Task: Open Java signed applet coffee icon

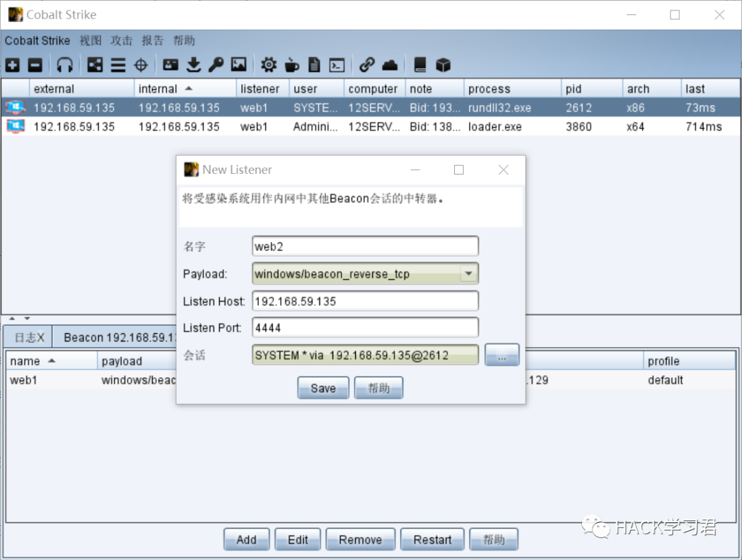Action: pyautogui.click(x=291, y=65)
